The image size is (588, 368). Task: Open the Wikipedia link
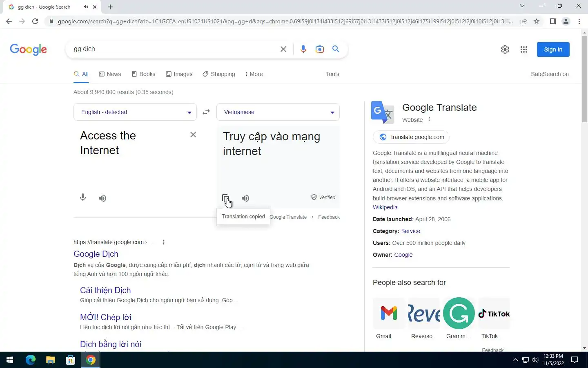385,207
